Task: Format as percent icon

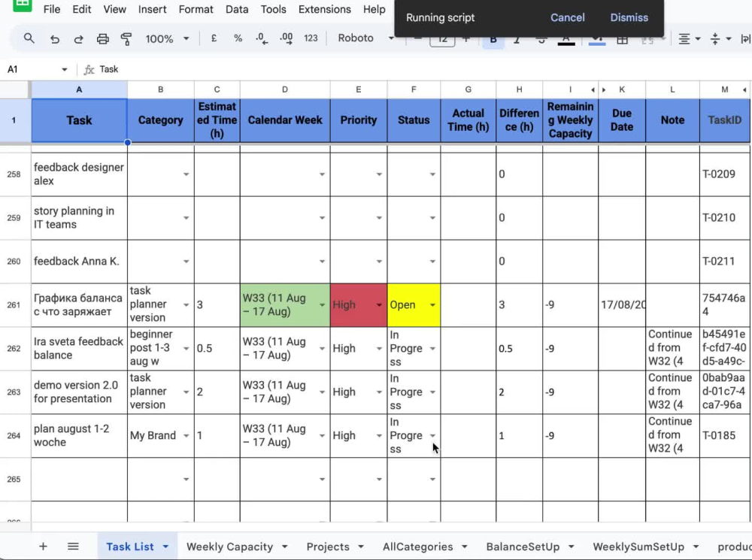Action: point(238,38)
